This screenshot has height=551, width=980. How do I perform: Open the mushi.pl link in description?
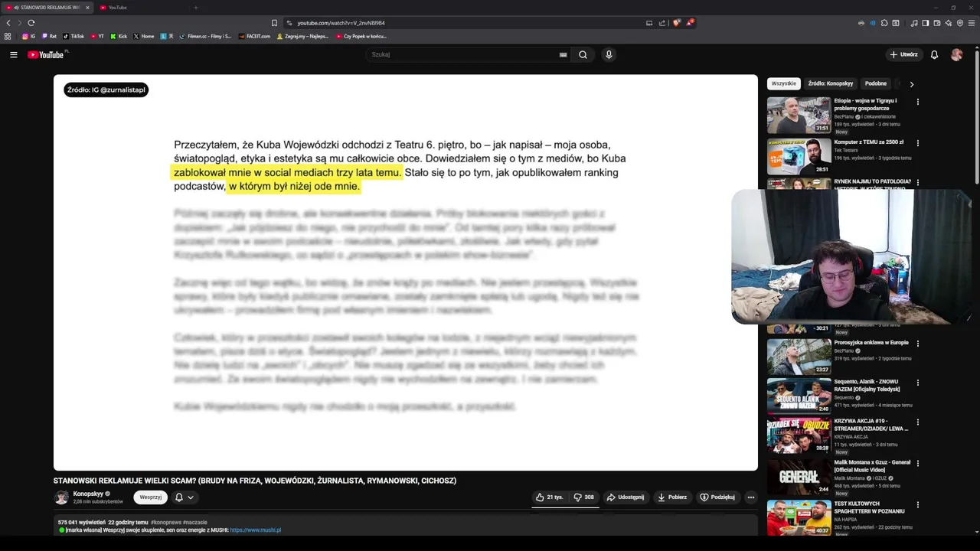tap(255, 530)
